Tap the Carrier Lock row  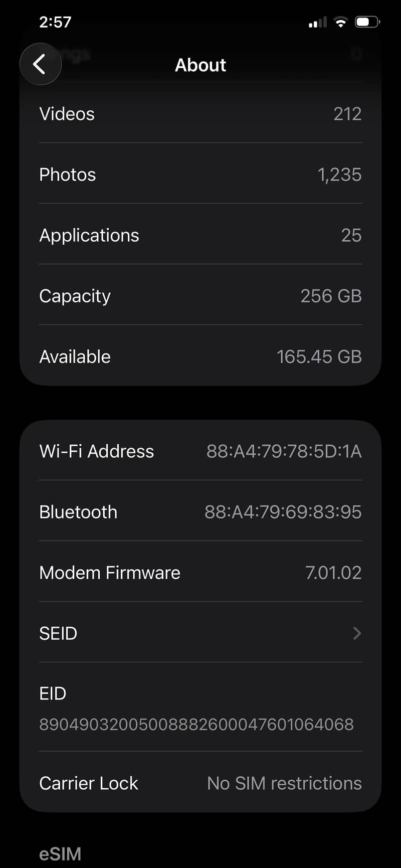200,783
